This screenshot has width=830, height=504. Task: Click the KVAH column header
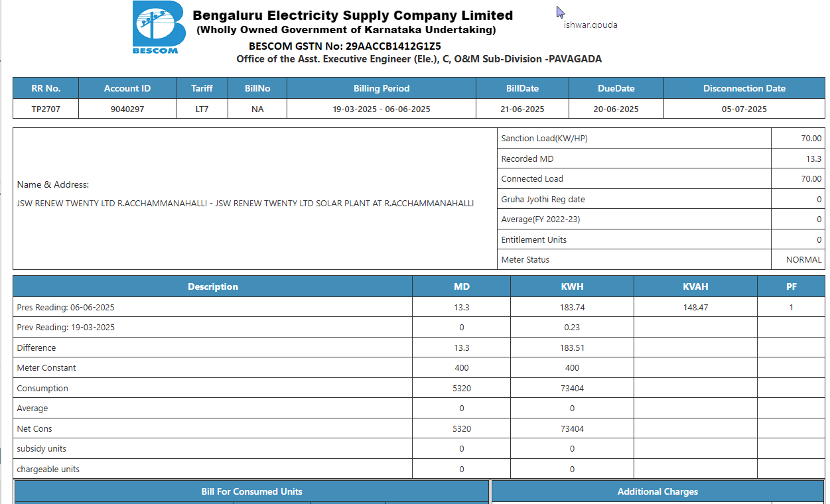695,286
